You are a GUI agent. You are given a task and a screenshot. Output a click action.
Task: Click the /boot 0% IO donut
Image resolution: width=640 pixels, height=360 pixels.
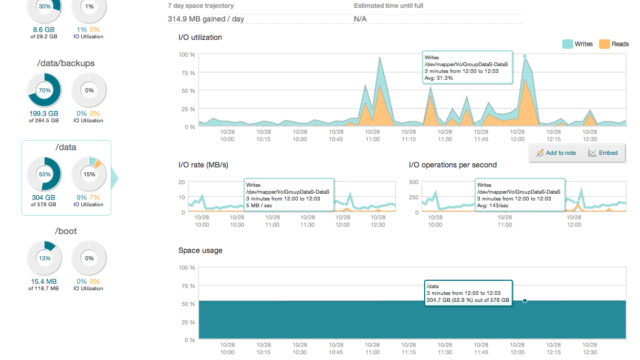tap(89, 258)
